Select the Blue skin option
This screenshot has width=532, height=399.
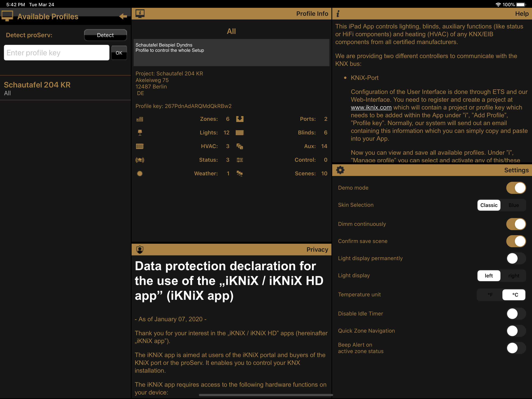pos(514,205)
